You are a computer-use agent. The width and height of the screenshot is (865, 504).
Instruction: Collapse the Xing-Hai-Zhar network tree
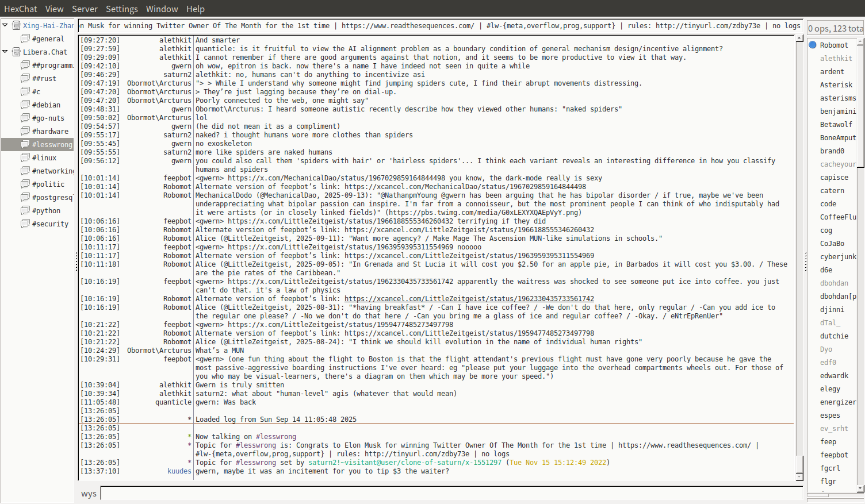5,25
